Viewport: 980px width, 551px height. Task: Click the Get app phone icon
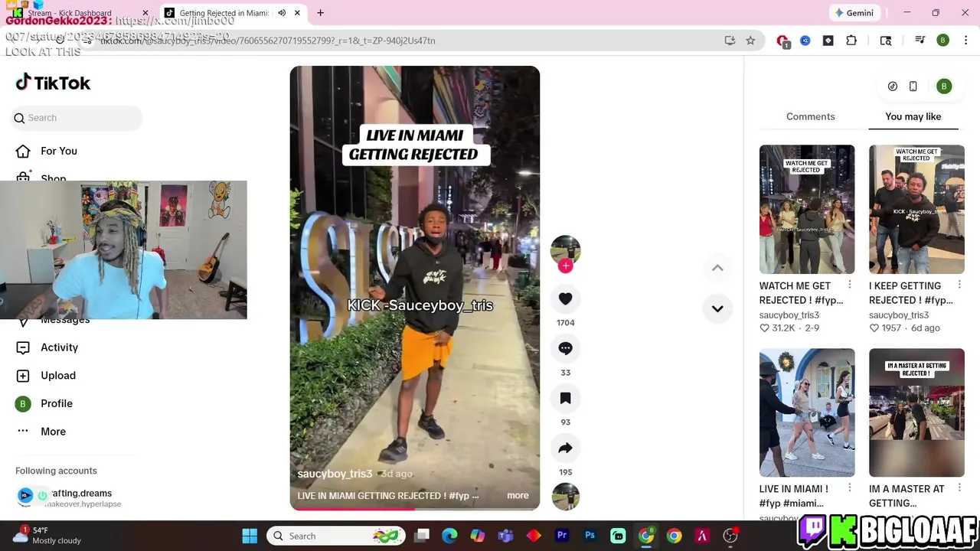pyautogui.click(x=913, y=86)
